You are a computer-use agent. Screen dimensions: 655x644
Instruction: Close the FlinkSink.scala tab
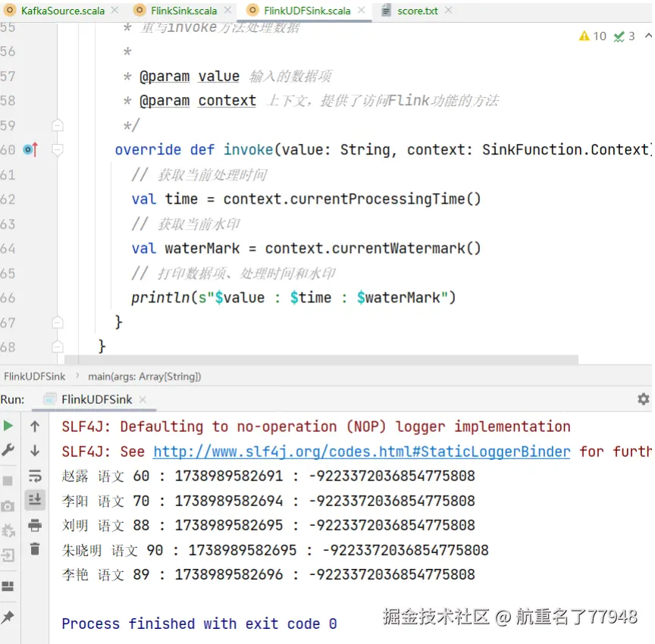pyautogui.click(x=227, y=10)
